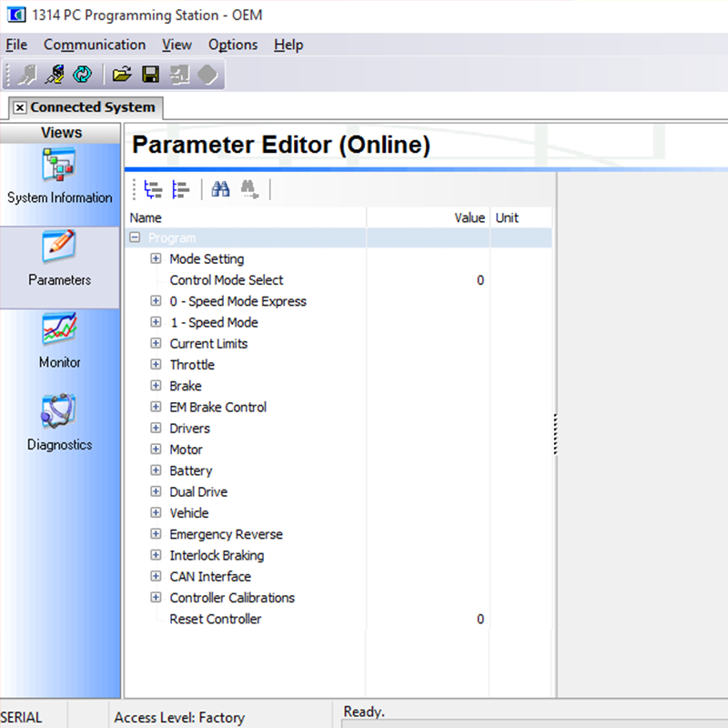
Task: Expand the EM Brake Control node
Action: (156, 407)
